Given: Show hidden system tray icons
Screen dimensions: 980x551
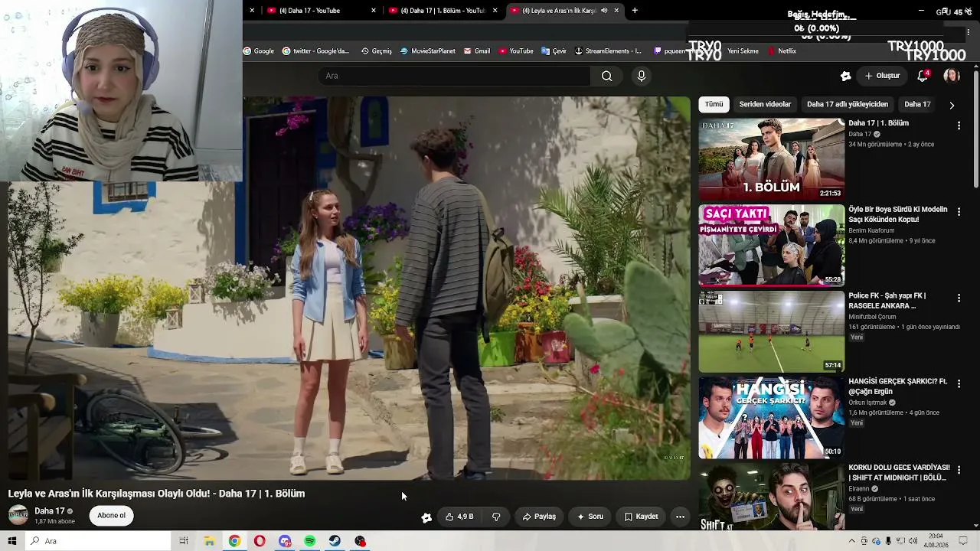Looking at the screenshot, I should [x=853, y=541].
